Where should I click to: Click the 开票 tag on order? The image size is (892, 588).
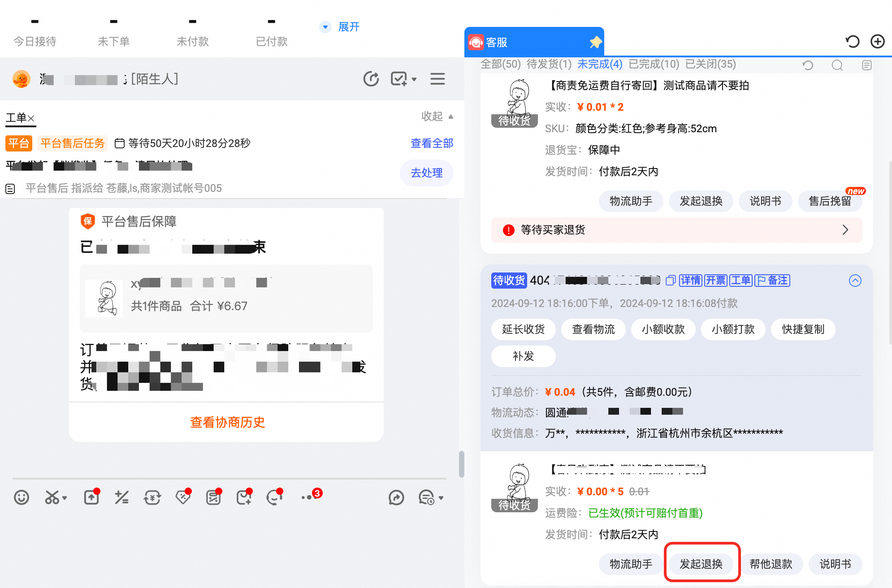point(715,281)
